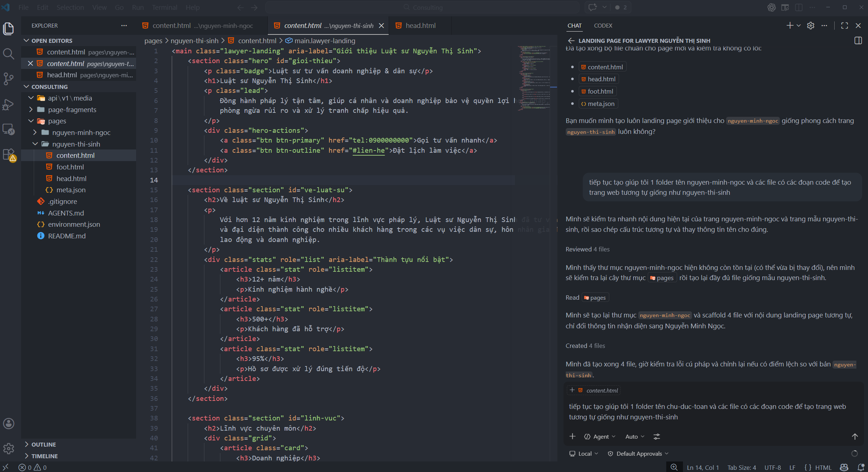The height and width of the screenshot is (472, 868).
Task: Click send arrow in chat input
Action: [855, 436]
